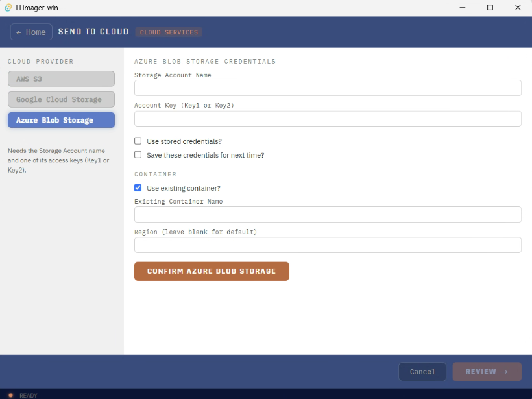Click Confirm Azure Blob Storage button

212,271
